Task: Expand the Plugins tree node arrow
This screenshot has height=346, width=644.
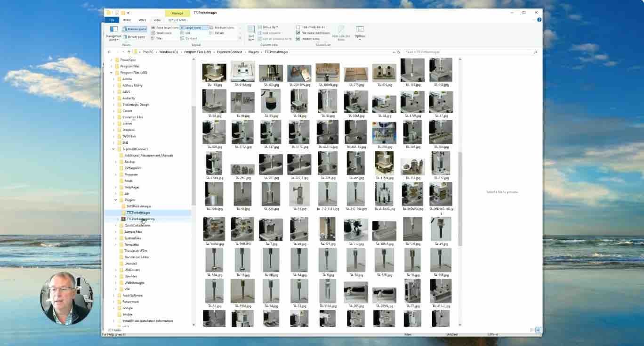Action: click(115, 199)
